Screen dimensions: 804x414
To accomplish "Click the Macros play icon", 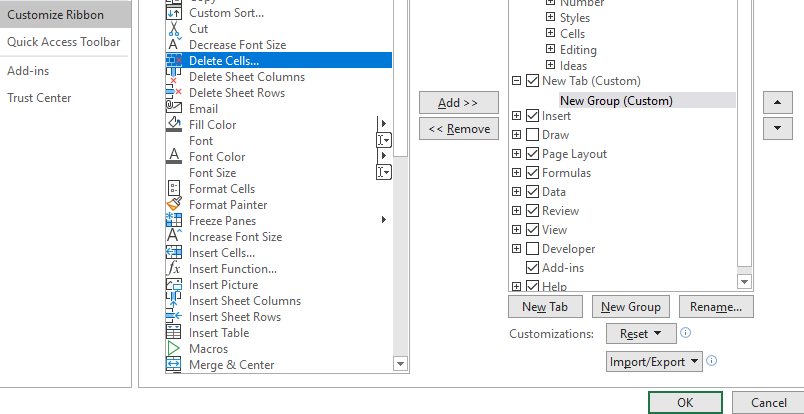I will [173, 349].
